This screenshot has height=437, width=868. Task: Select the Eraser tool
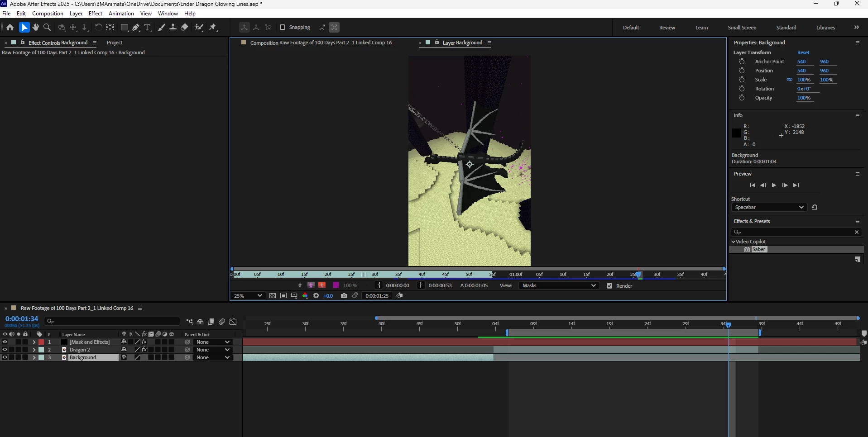pos(184,28)
